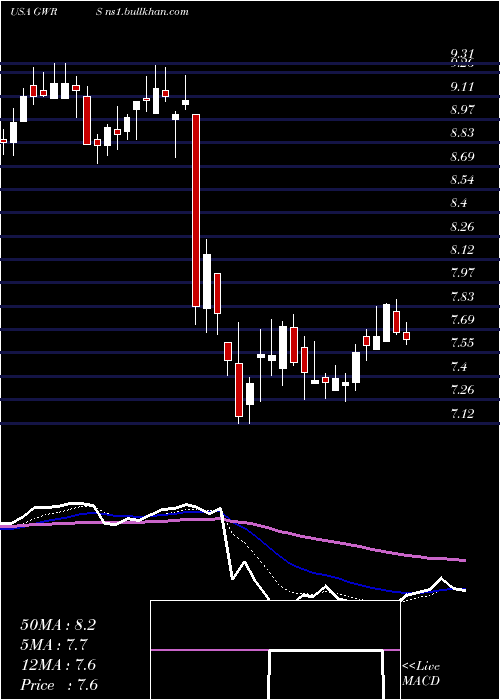Click the 8.83 price axis label

pyautogui.click(x=462, y=133)
